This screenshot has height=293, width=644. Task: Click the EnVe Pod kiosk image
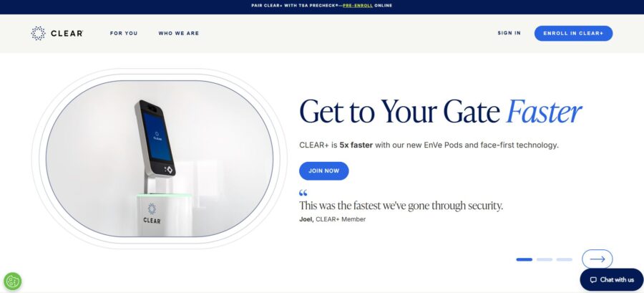(160, 158)
